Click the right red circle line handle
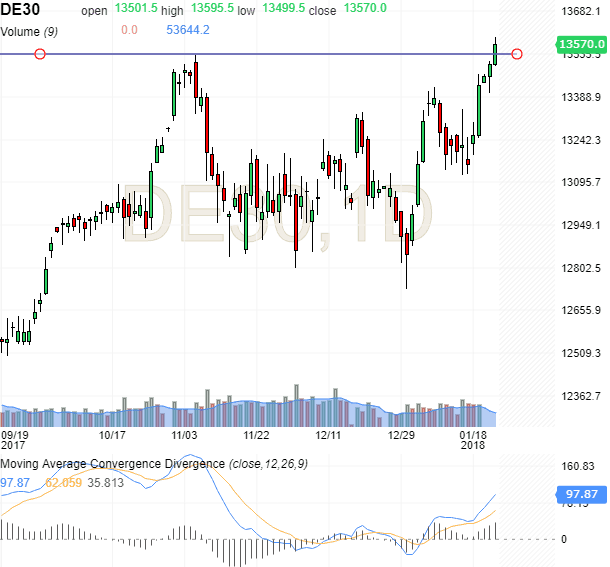The width and height of the screenshot is (610, 567). point(517,53)
